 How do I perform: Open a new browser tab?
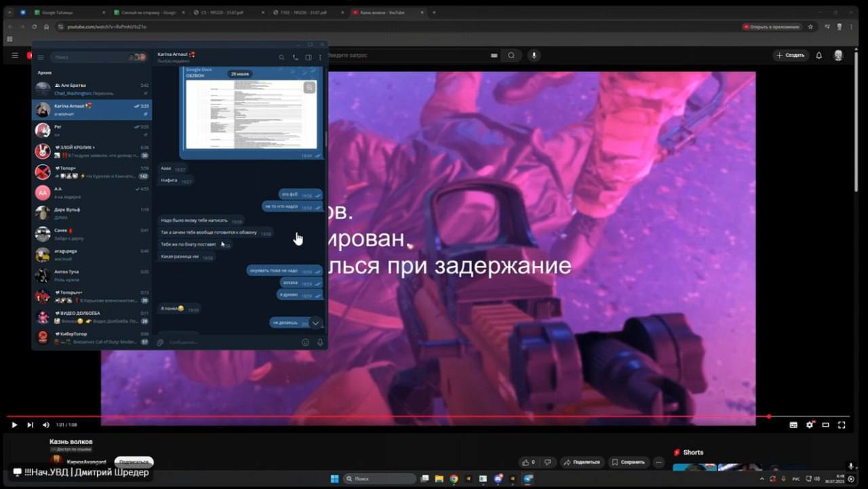[x=434, y=12]
